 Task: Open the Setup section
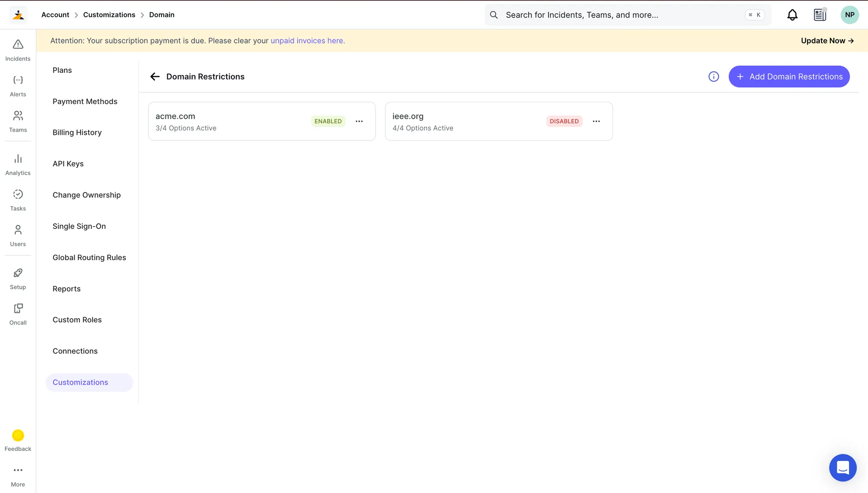coord(17,278)
